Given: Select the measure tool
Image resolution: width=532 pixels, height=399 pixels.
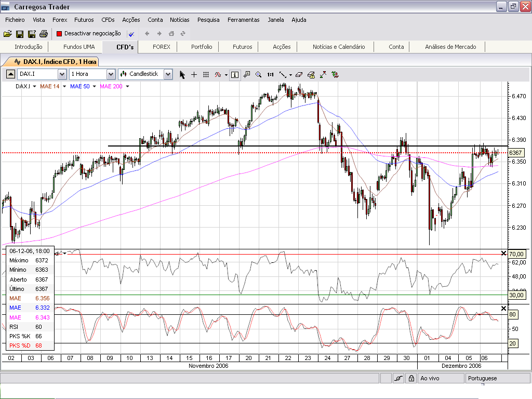Looking at the screenshot, I should tap(324, 74).
